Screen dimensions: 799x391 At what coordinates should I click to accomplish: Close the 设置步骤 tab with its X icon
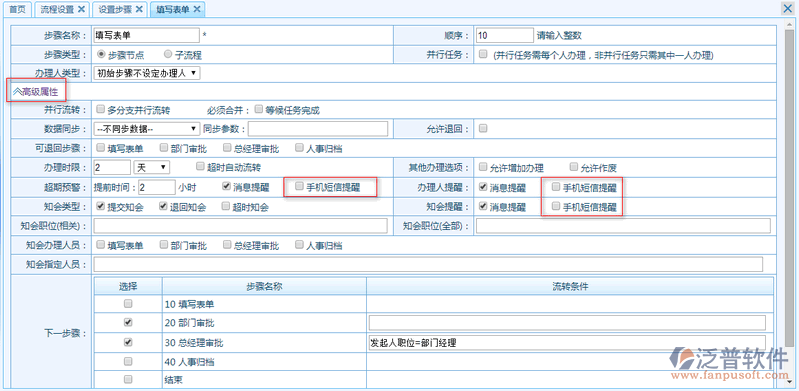139,9
